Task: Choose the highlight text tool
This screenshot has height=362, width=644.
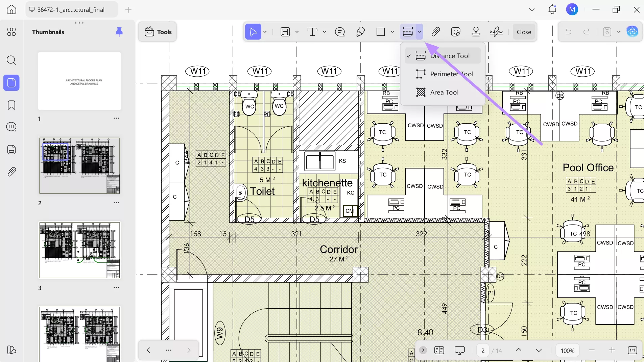Action: tap(286, 32)
